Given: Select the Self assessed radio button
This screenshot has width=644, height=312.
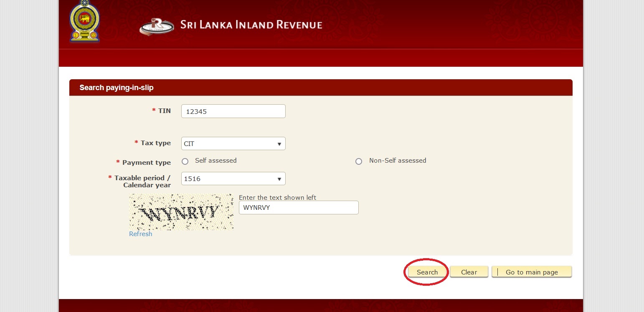Looking at the screenshot, I should [x=185, y=161].
